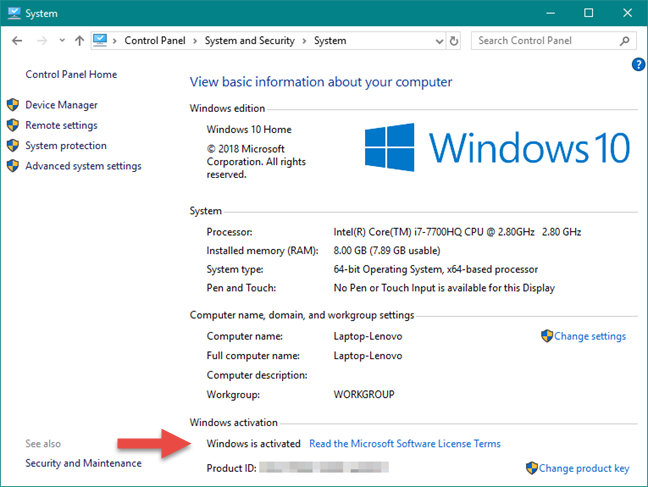Open Security and Maintenance

click(x=83, y=463)
